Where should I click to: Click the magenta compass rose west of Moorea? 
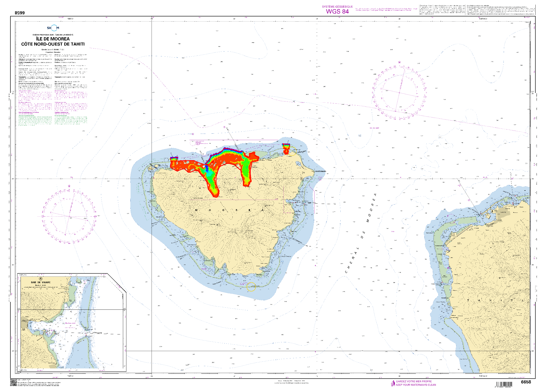[x=70, y=216]
